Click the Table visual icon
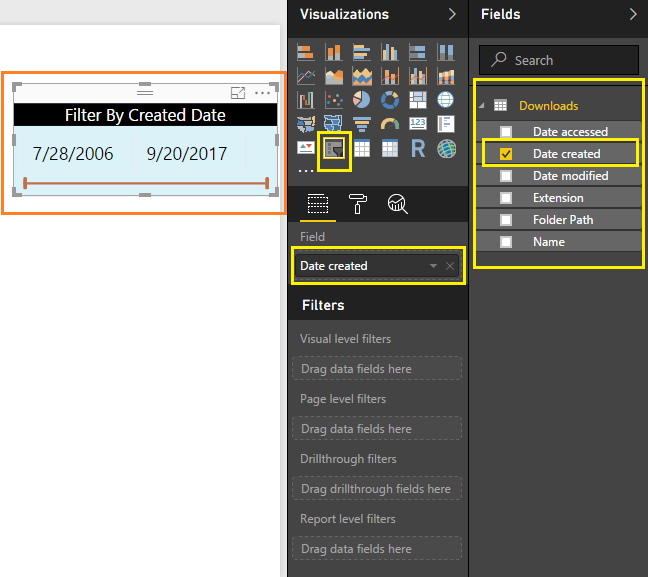 pyautogui.click(x=362, y=148)
